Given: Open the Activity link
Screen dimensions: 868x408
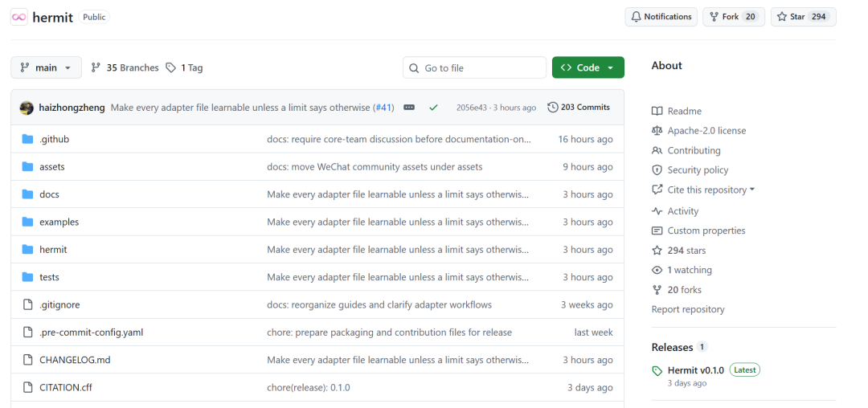Looking at the screenshot, I should pyautogui.click(x=675, y=211).
